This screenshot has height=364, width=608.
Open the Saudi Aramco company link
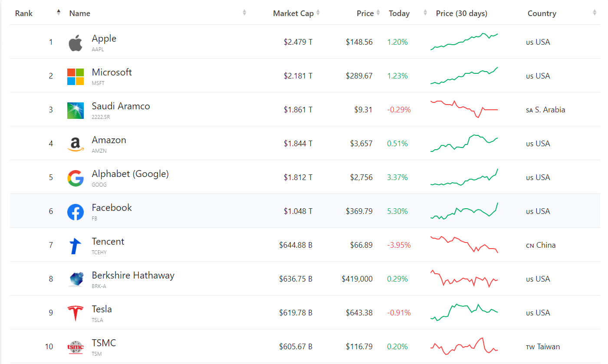coord(121,106)
